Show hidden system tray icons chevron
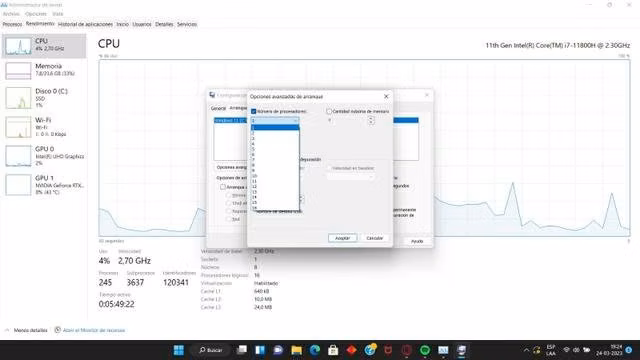 pos(526,350)
